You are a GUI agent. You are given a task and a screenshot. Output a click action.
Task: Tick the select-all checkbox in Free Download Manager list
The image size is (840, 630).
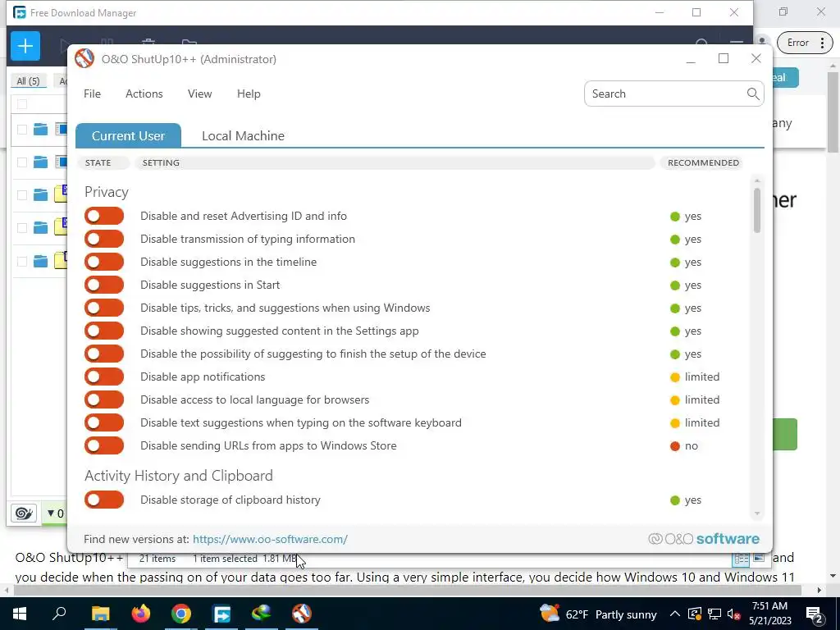click(22, 104)
